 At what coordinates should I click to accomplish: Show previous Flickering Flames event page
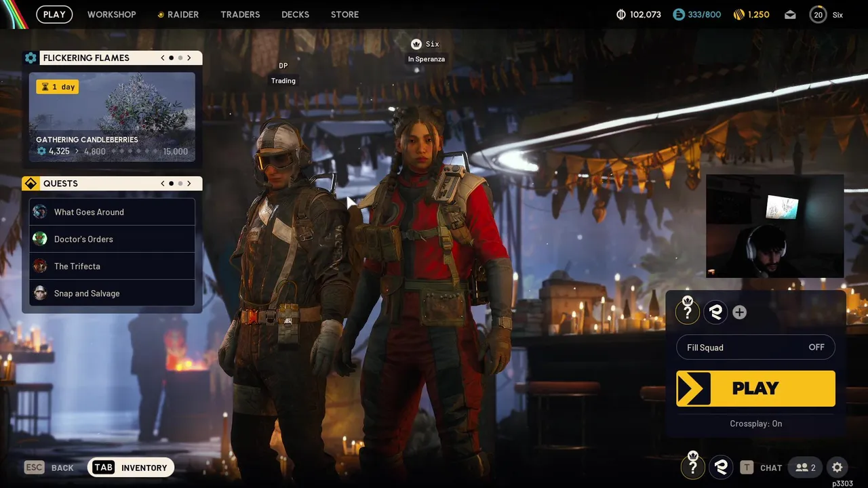click(163, 58)
